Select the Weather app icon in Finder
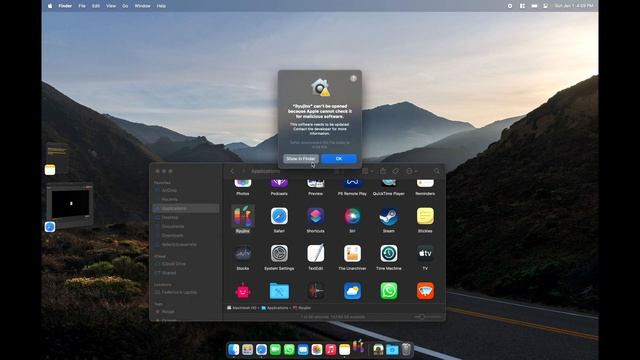This screenshot has height=360, width=640. (x=352, y=291)
